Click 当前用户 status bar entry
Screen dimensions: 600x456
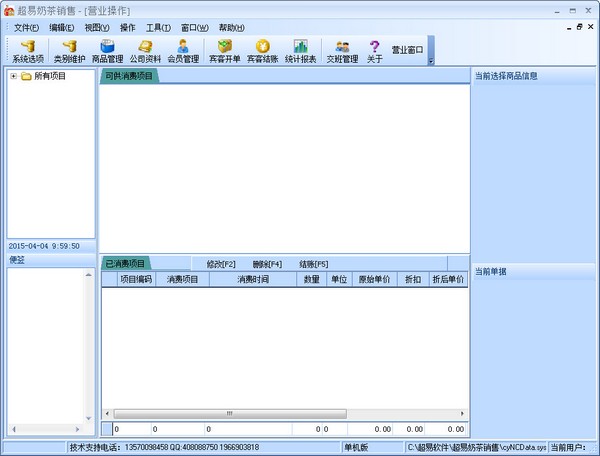(568, 447)
